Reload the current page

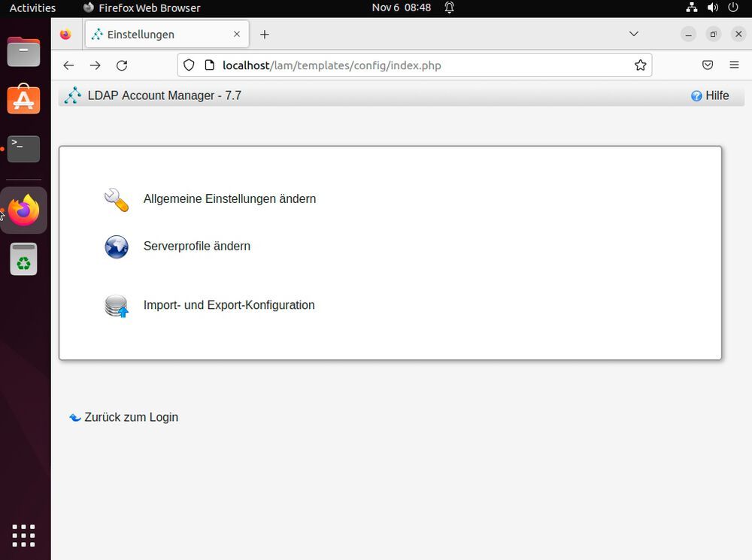[x=122, y=65]
